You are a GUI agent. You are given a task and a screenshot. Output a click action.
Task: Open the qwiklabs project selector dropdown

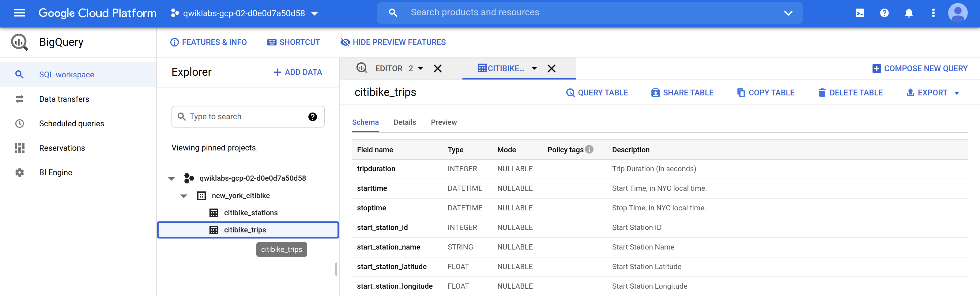pyautogui.click(x=244, y=13)
